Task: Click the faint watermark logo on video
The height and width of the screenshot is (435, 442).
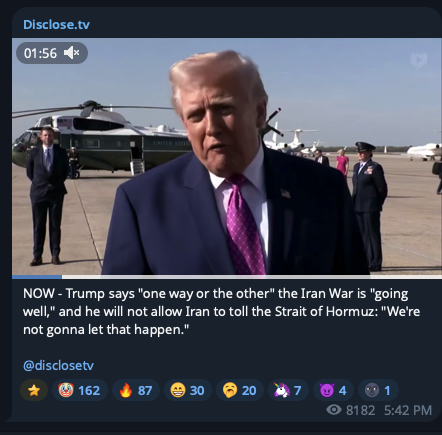Action: pyautogui.click(x=418, y=60)
